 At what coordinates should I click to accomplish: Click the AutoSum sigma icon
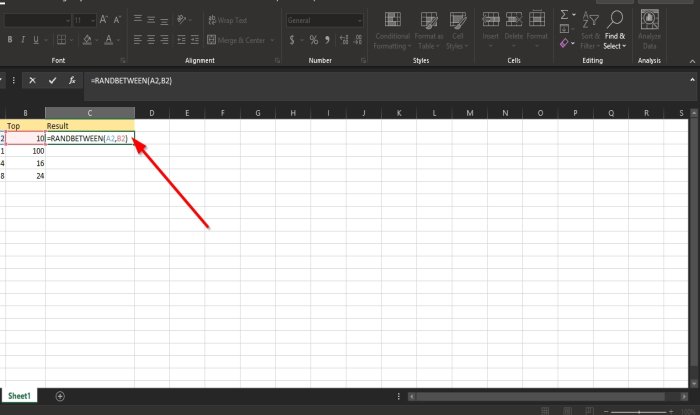pyautogui.click(x=564, y=15)
